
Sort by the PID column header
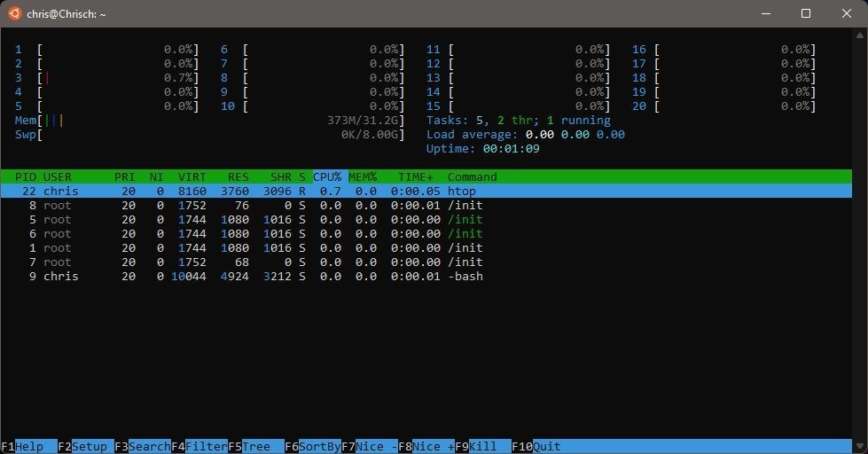[26, 176]
